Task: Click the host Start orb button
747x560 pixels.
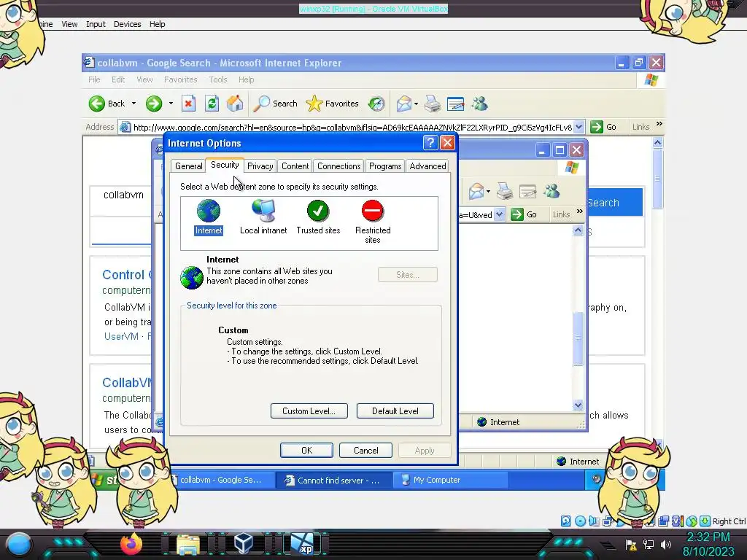Action: pyautogui.click(x=18, y=544)
